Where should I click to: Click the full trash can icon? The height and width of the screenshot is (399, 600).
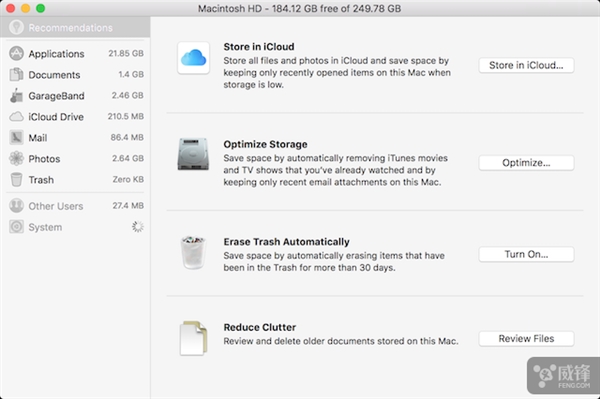pyautogui.click(x=193, y=252)
